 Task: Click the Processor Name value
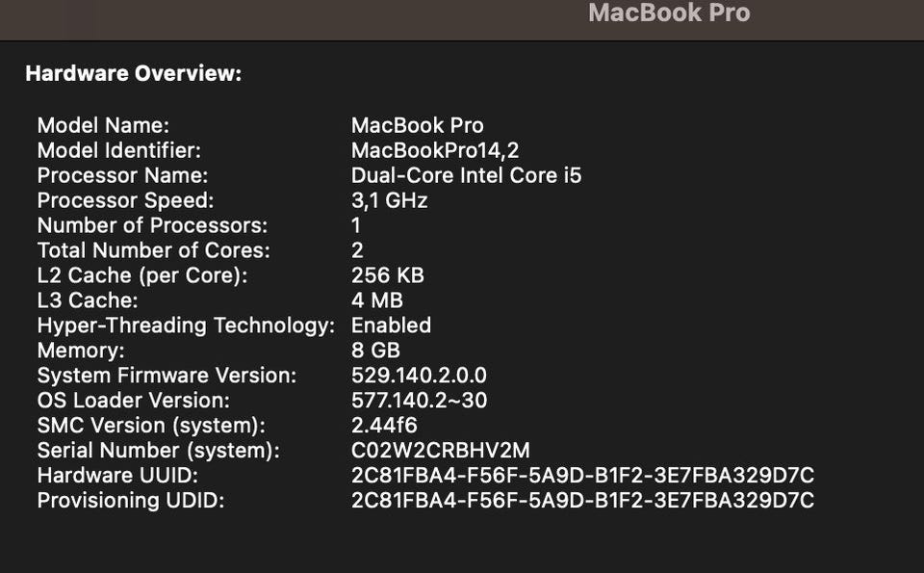(x=466, y=175)
